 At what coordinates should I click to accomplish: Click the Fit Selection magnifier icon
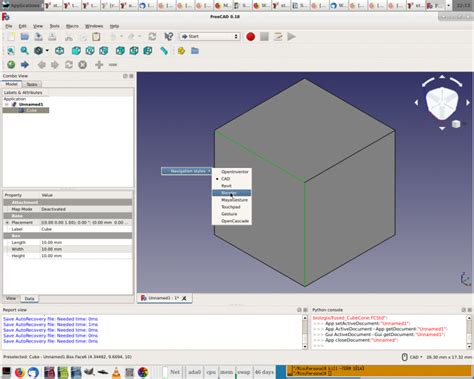point(25,51)
